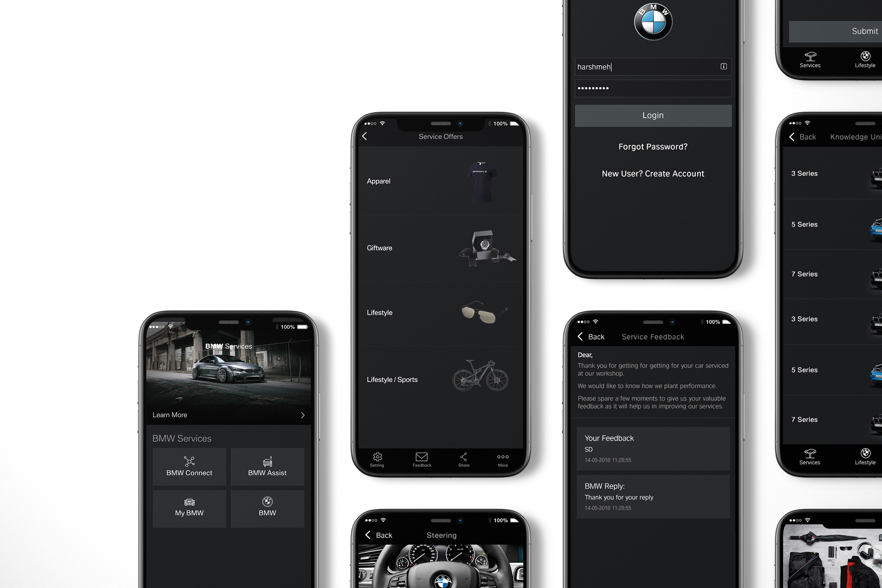Tap the Feedback envelope icon in bottom bar

421,457
